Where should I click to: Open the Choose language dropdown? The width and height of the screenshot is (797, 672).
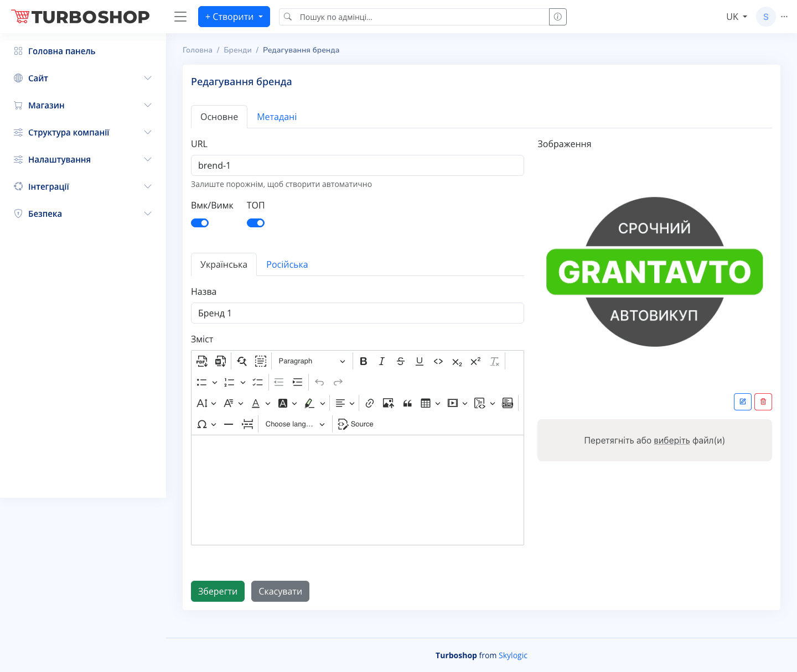click(295, 424)
